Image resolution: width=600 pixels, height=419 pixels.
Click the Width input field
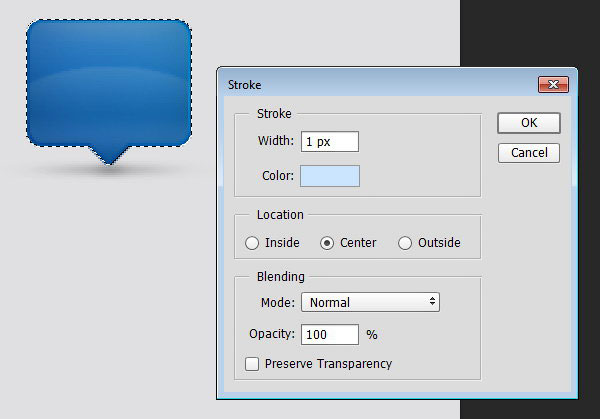(330, 142)
